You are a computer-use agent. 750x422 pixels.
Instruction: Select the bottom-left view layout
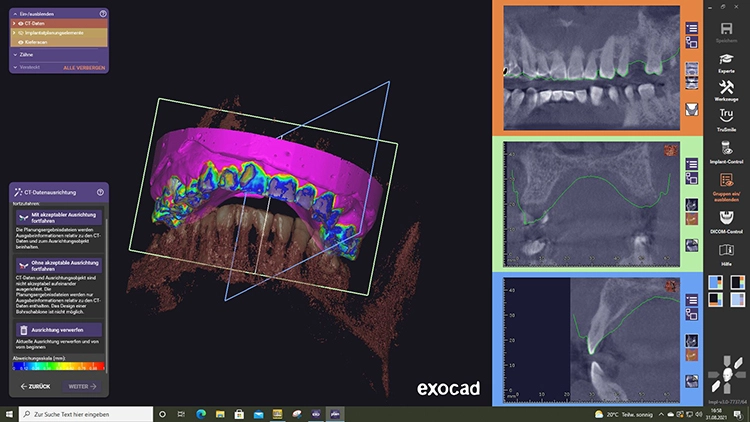[x=716, y=300]
